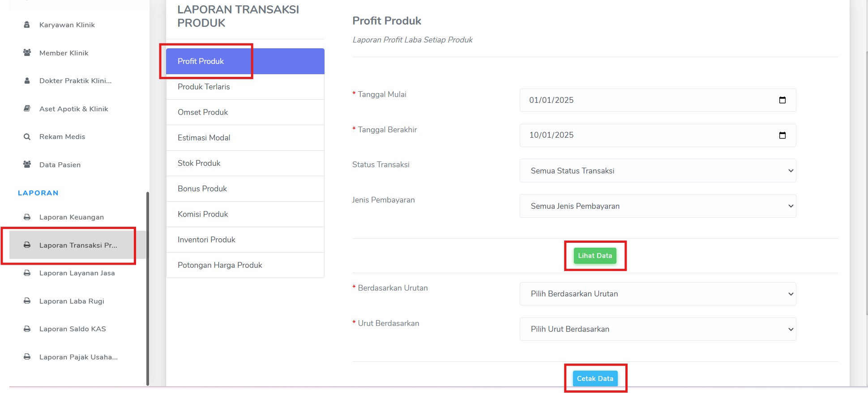The height and width of the screenshot is (393, 868).
Task: Expand the Jenis Pembayaran dropdown
Action: [658, 206]
